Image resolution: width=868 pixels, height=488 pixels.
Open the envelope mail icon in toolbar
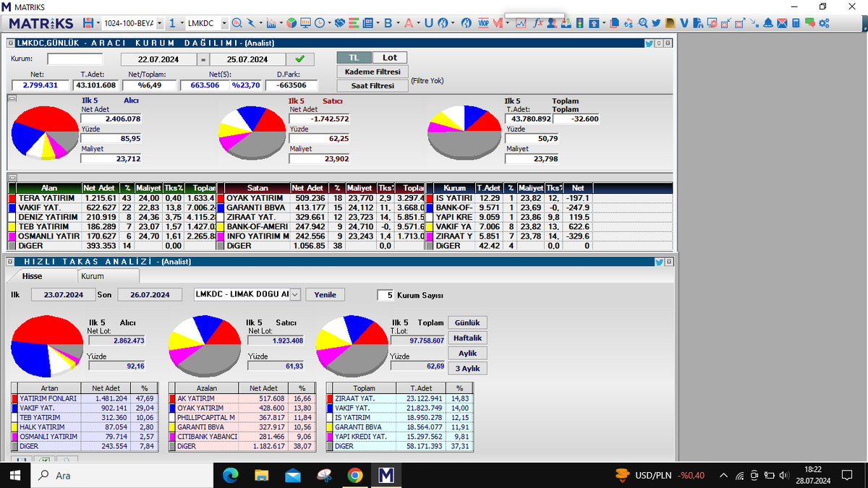point(782,23)
